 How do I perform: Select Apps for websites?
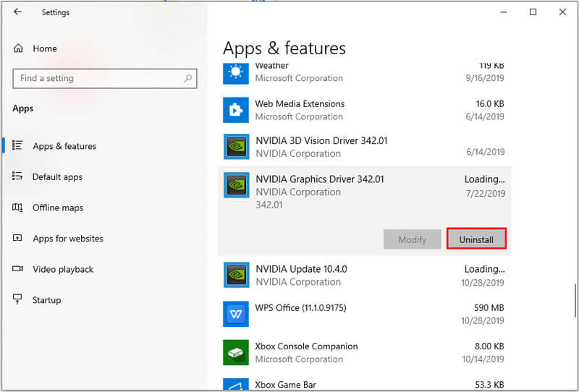(x=68, y=239)
